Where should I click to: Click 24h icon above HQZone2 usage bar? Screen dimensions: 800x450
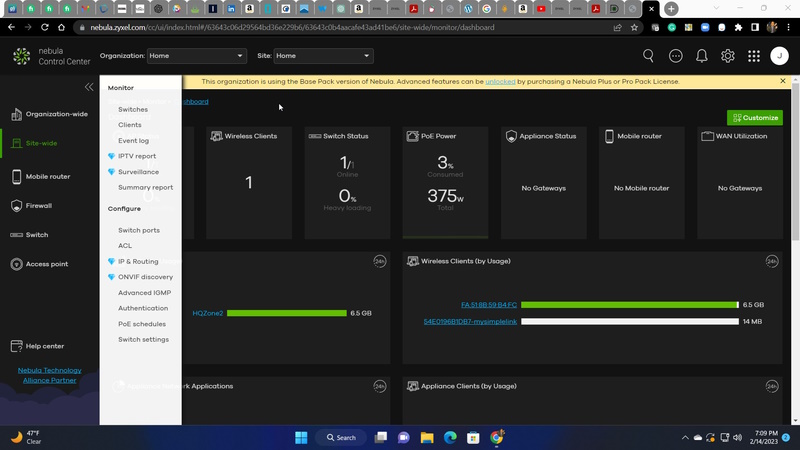tap(380, 261)
